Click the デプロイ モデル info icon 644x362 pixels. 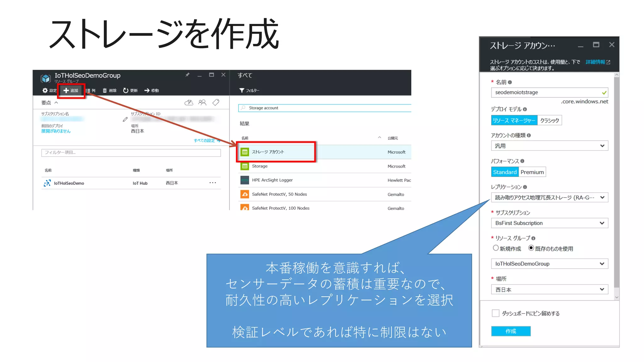point(525,109)
